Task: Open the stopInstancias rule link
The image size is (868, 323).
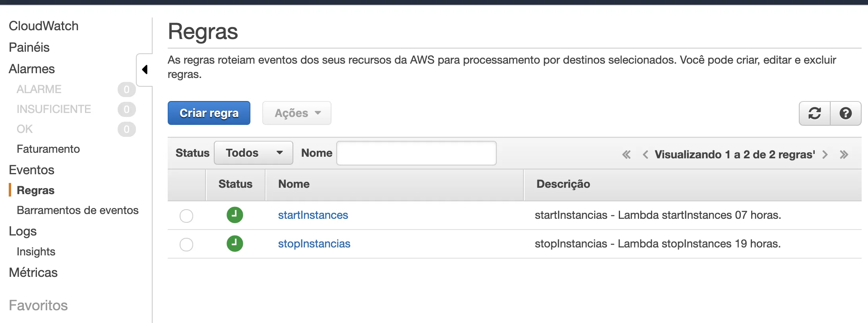Action: (314, 243)
